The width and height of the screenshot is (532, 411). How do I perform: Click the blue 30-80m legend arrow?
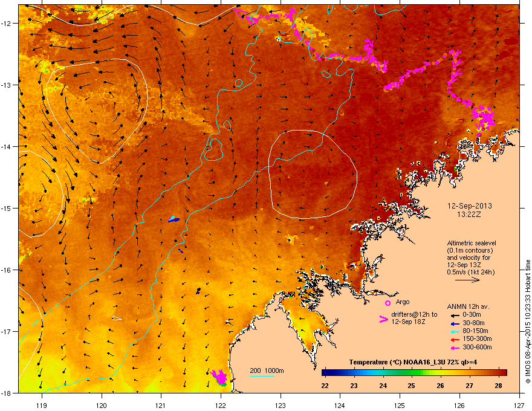(455, 324)
